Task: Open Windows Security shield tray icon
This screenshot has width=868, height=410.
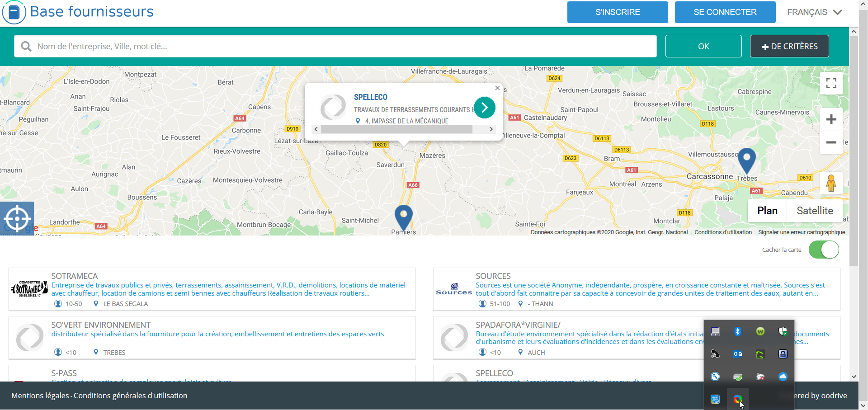Action: coord(783,331)
